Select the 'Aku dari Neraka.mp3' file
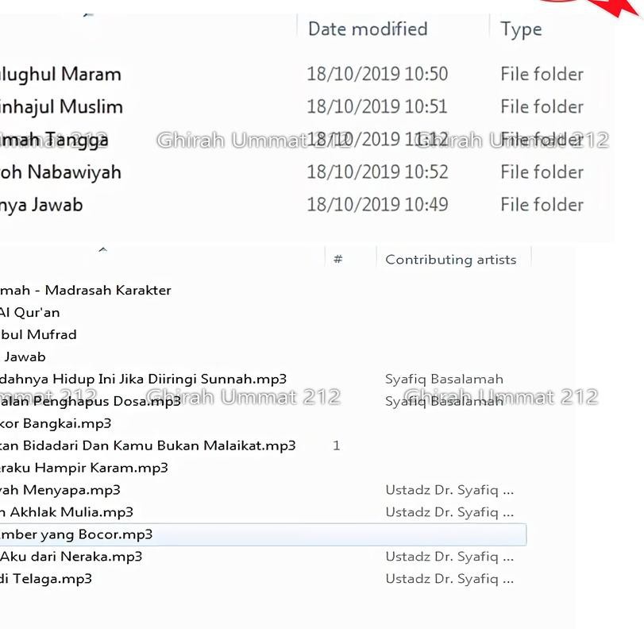Screen dimensions: 644x644 coord(71,557)
